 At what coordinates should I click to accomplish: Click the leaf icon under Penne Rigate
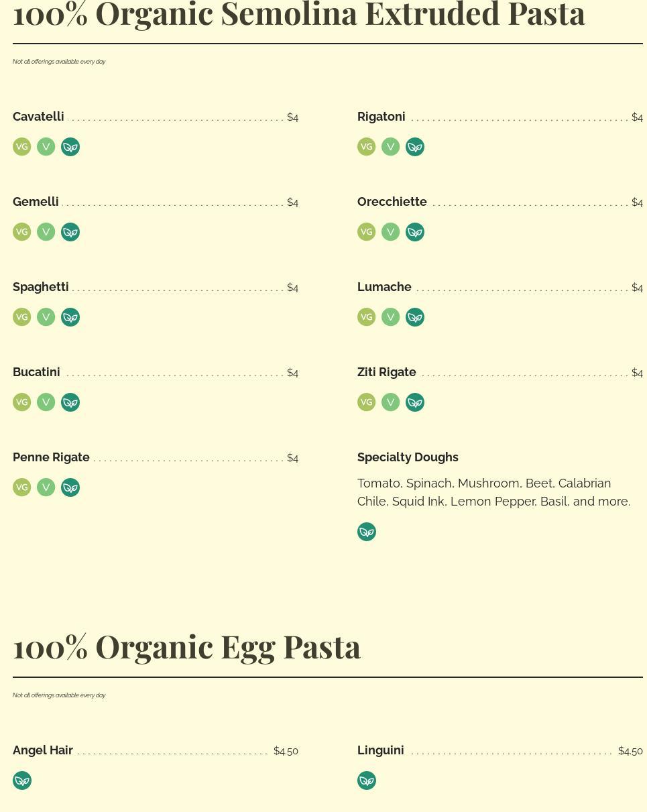pos(70,487)
